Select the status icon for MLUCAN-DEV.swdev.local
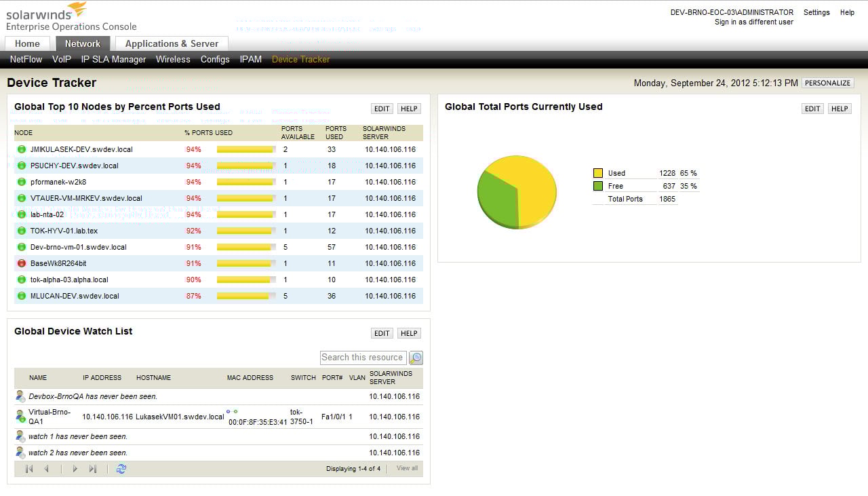The width and height of the screenshot is (868, 496). pyautogui.click(x=22, y=296)
